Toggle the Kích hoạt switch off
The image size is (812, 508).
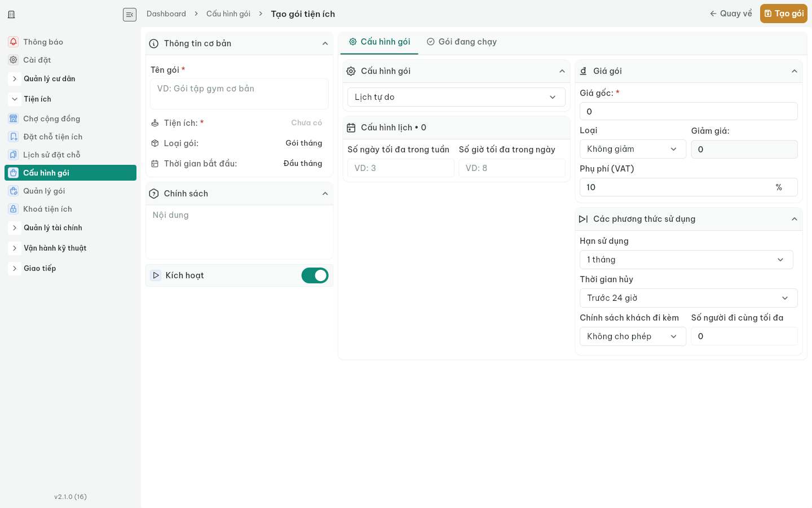[x=315, y=275]
